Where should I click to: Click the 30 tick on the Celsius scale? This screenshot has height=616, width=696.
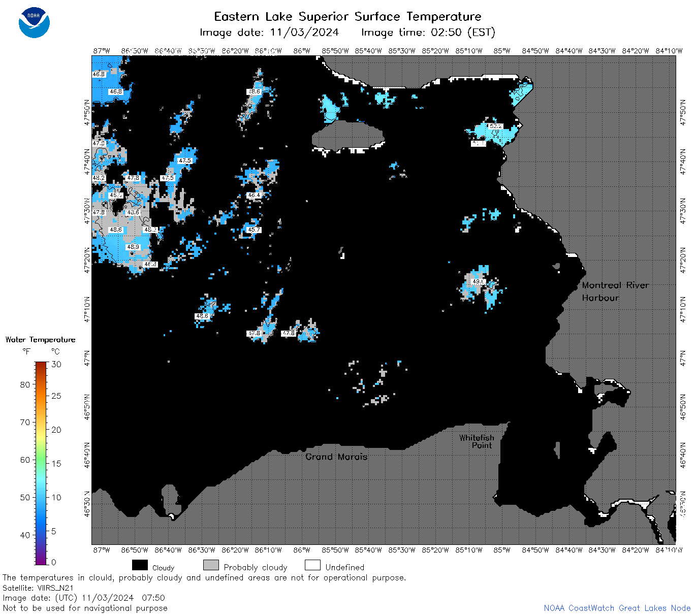pos(56,364)
